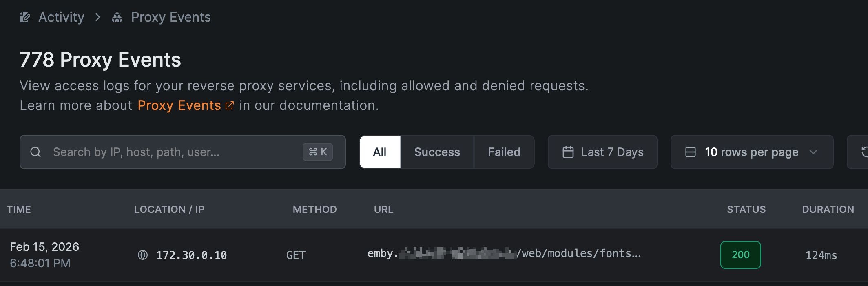Viewport: 868px width, 286px height.
Task: Open the Proxy Events documentation link
Action: [x=179, y=105]
